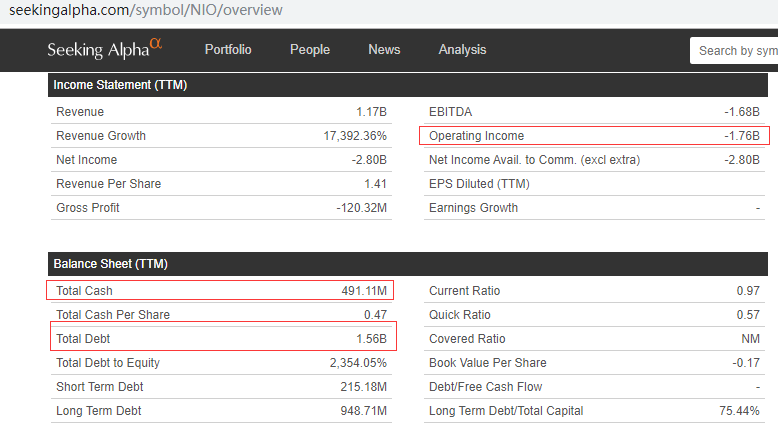Screen dimensions: 778x433
Task: Select the Revenue Growth label
Action: pos(101,136)
